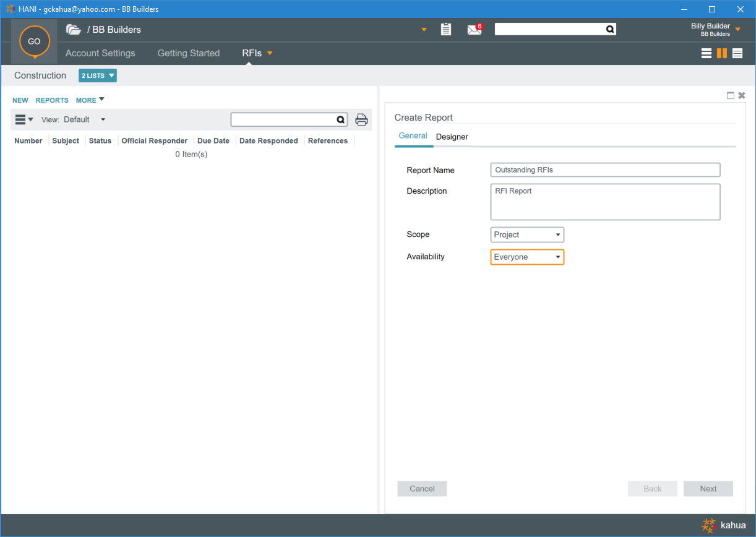Click the REPORTS link
The image size is (756, 537).
click(x=52, y=100)
